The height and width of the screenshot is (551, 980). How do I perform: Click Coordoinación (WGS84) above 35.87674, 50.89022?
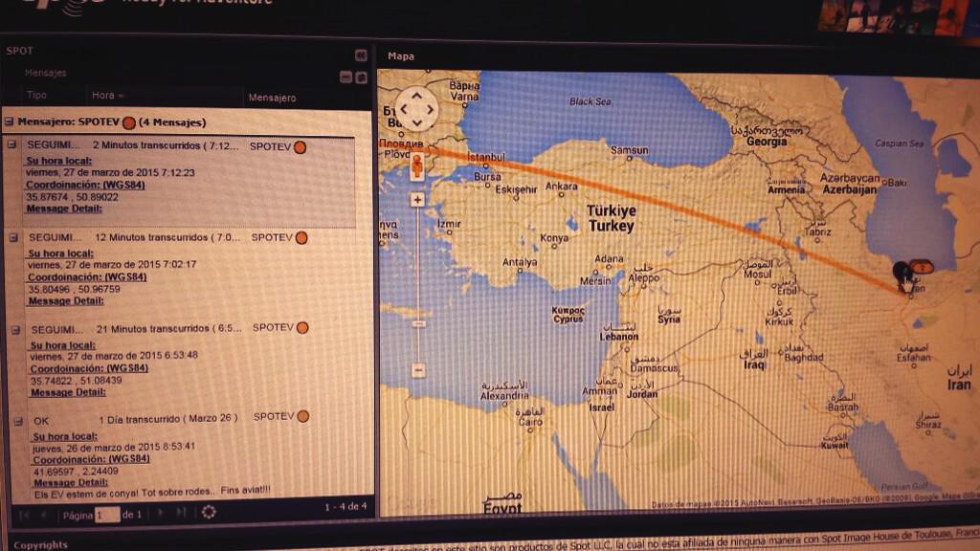coord(85,185)
